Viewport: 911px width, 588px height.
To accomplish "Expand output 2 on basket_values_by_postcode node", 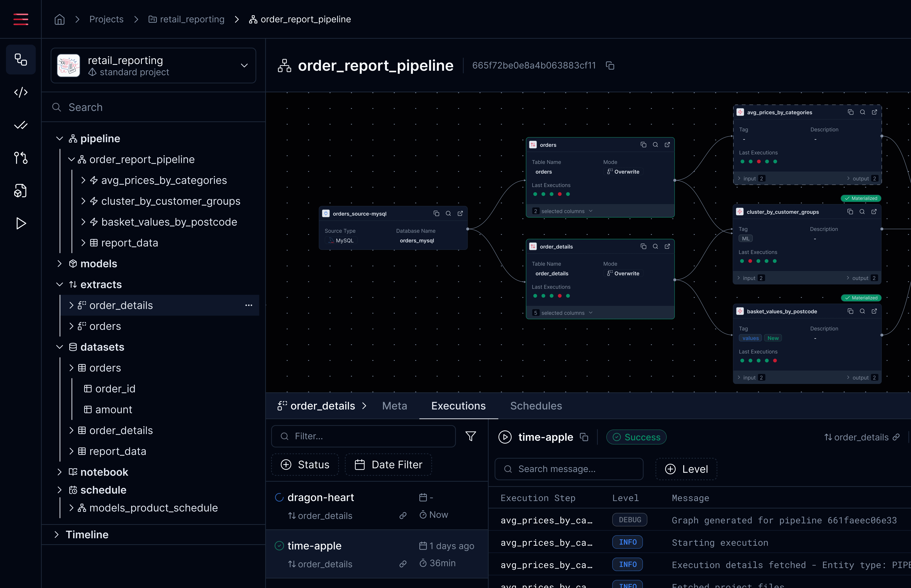I will point(862,378).
